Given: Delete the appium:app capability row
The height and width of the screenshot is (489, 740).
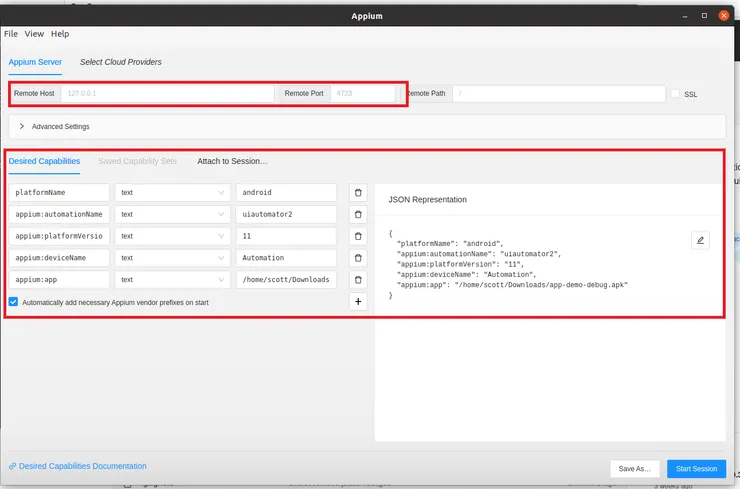Looking at the screenshot, I should click(x=358, y=280).
